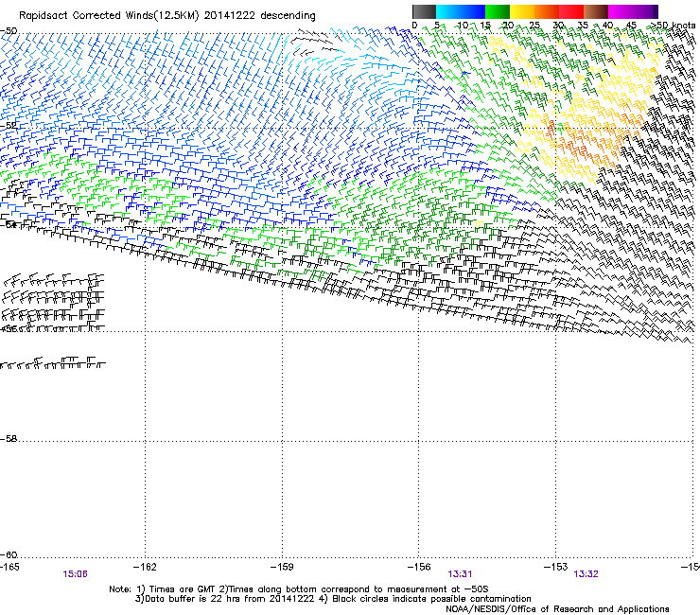Click the legend tick label '10'

pyautogui.click(x=463, y=26)
